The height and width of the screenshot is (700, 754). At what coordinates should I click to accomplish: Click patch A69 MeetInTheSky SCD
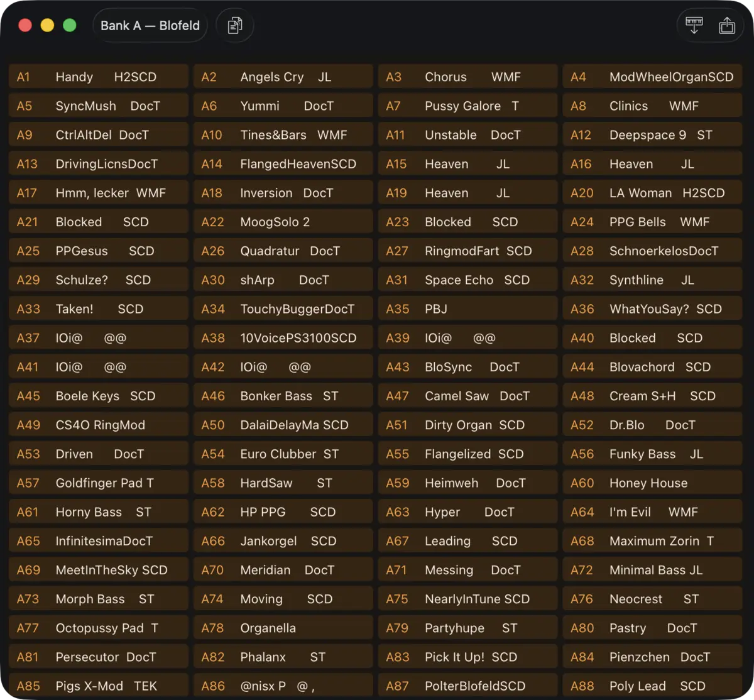coord(99,570)
